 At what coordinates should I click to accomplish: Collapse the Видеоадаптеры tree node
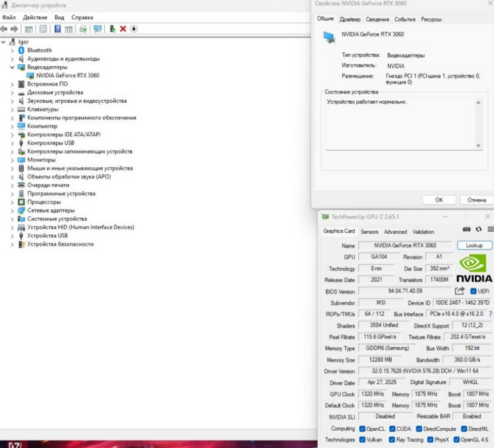(12, 67)
